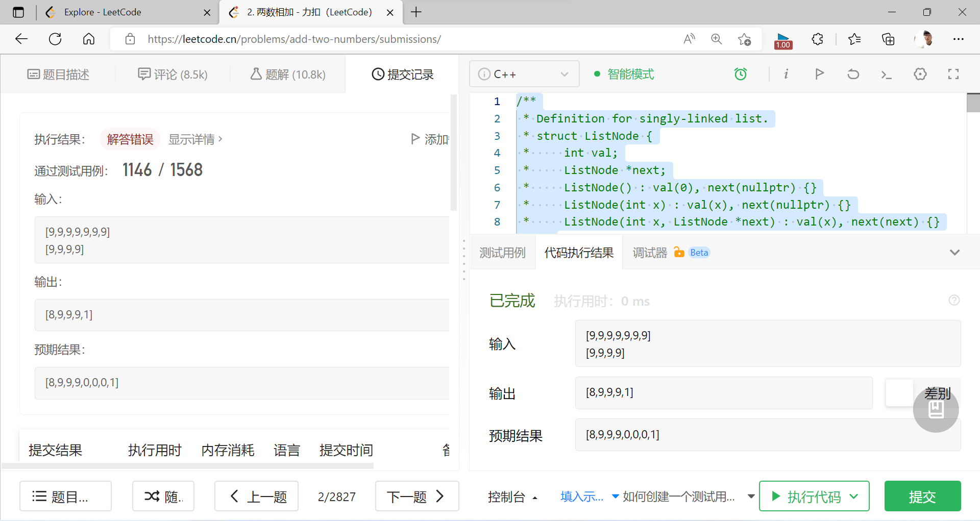
Task: Start the timer alarm clock in editor
Action: pyautogui.click(x=741, y=74)
